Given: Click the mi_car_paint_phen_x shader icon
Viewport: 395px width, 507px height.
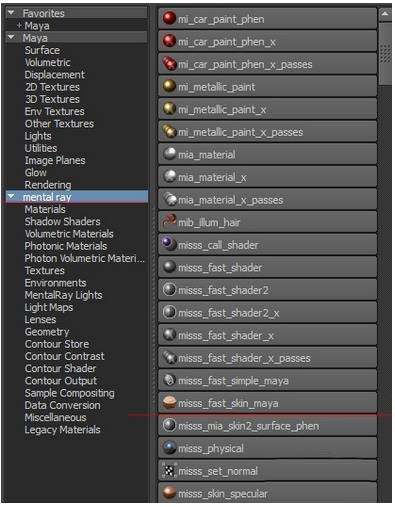Looking at the screenshot, I should pyautogui.click(x=169, y=41).
